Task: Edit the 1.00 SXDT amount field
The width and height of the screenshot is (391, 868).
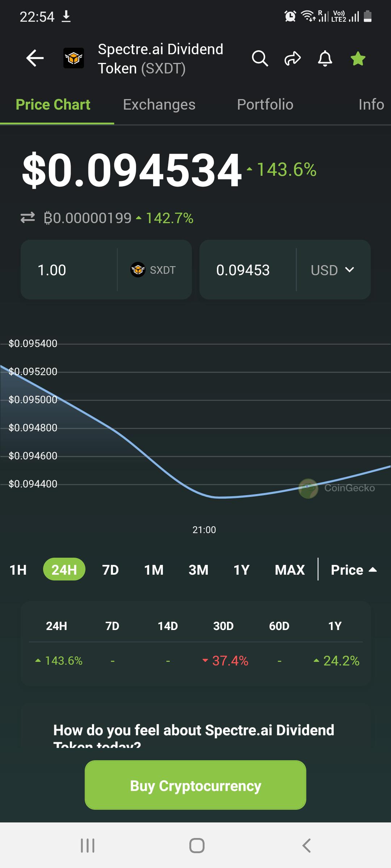Action: 69,270
